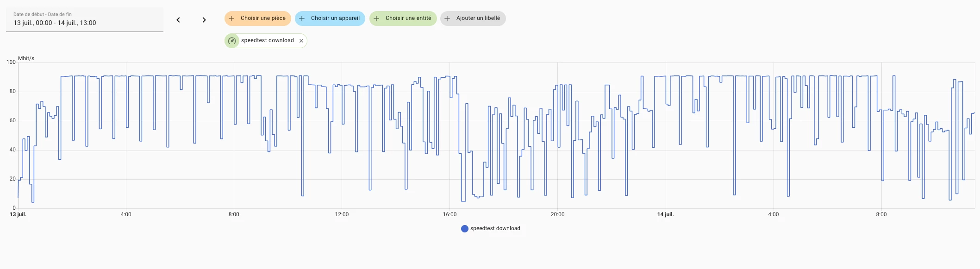
Task: Click the 13 juil. axis label
Action: [x=18, y=214]
